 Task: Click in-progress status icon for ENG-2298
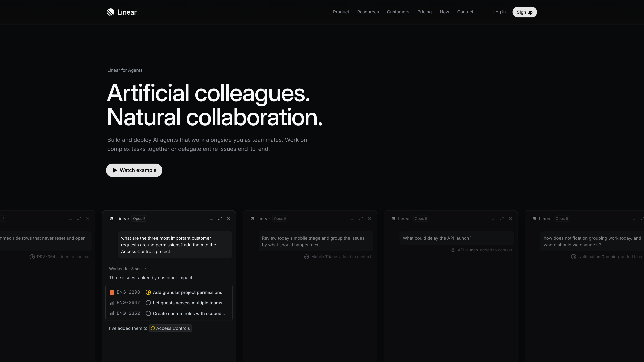(148, 292)
